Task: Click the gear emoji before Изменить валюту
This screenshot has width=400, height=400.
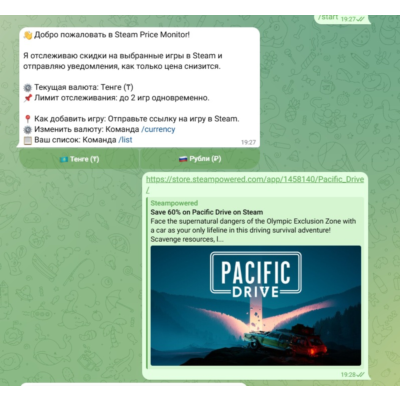Action: 28,129
